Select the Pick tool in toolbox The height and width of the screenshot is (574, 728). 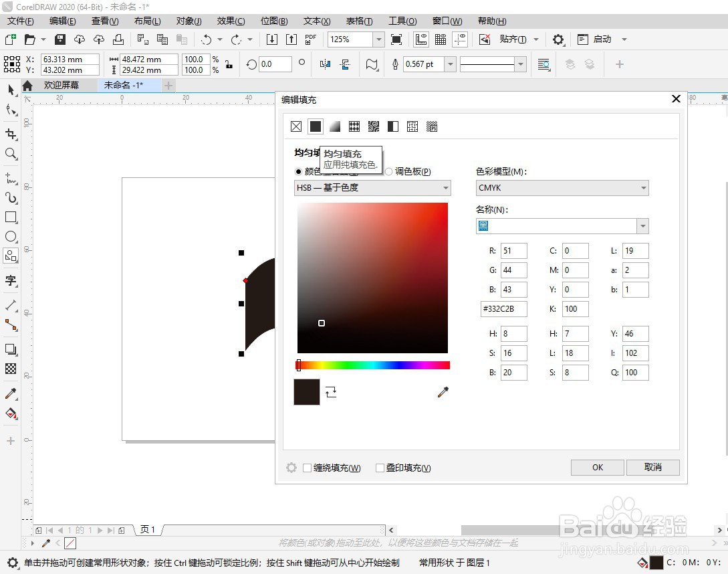click(x=11, y=90)
